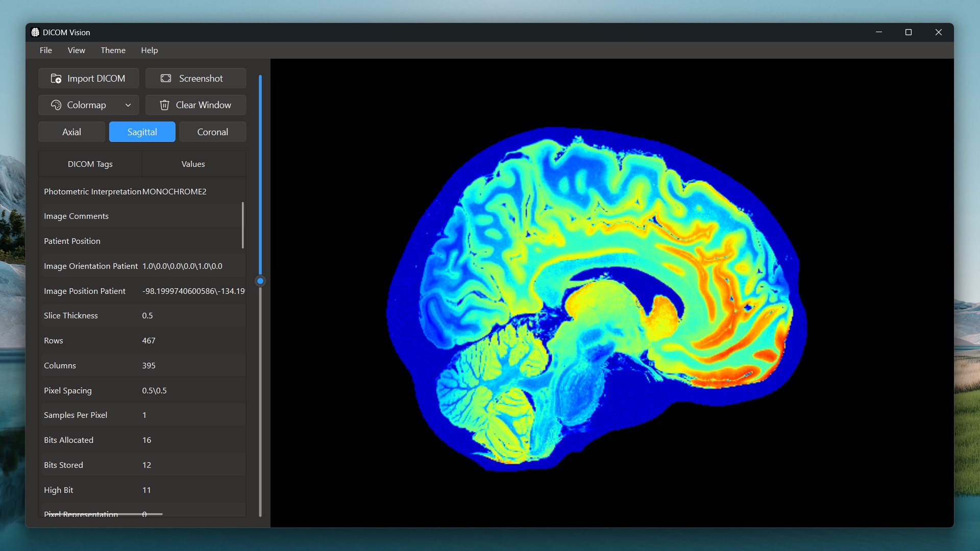Image resolution: width=980 pixels, height=551 pixels.
Task: Expand the Colormap dropdown chevron
Action: tap(128, 105)
